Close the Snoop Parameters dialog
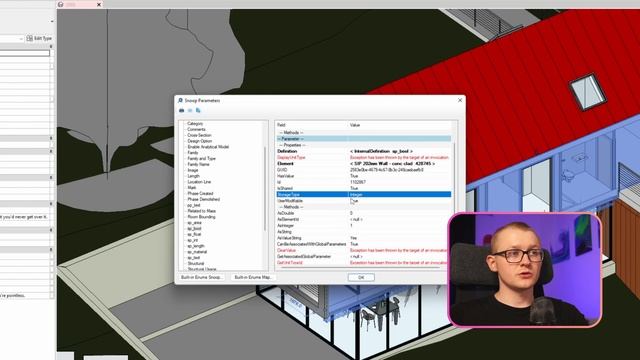 [x=460, y=100]
